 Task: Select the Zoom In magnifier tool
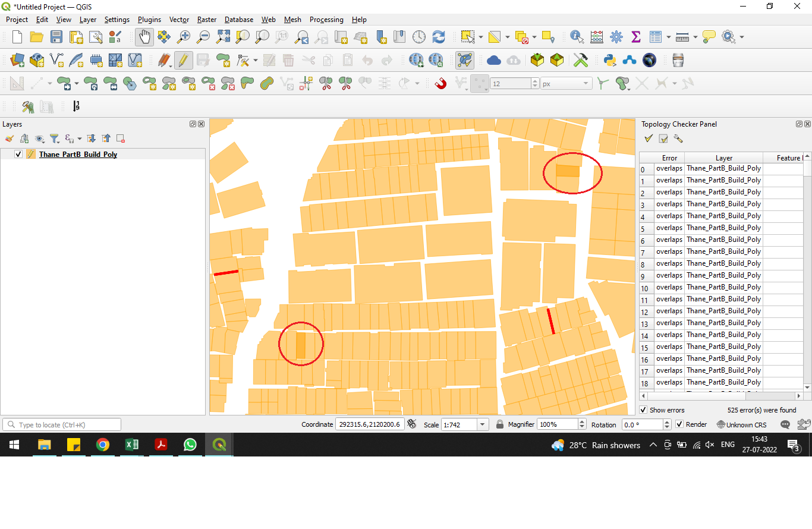pos(184,37)
